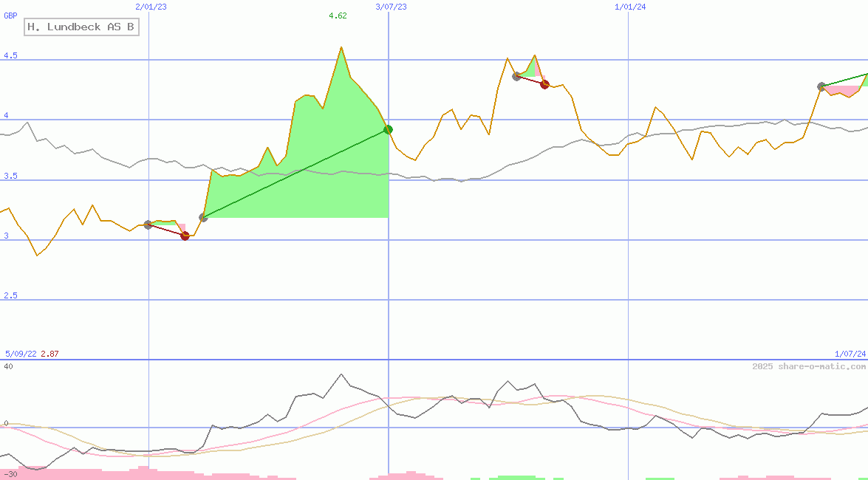Viewport: 868px width, 480px height.
Task: Click the price peak at 4.62
Action: pyautogui.click(x=341, y=47)
